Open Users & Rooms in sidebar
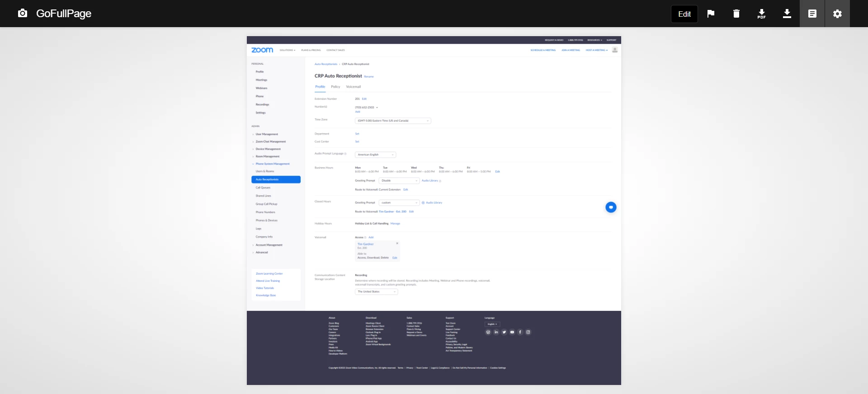This screenshot has width=868, height=394. pyautogui.click(x=265, y=171)
